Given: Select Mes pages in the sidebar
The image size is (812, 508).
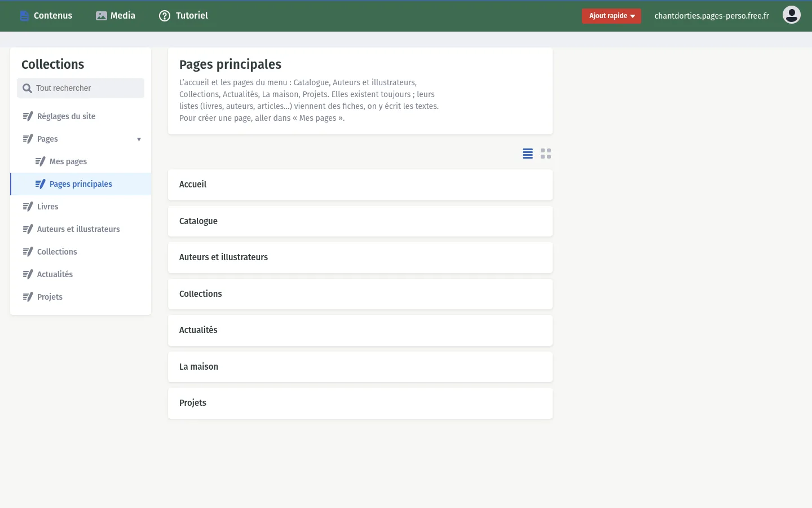Looking at the screenshot, I should coord(81,161).
